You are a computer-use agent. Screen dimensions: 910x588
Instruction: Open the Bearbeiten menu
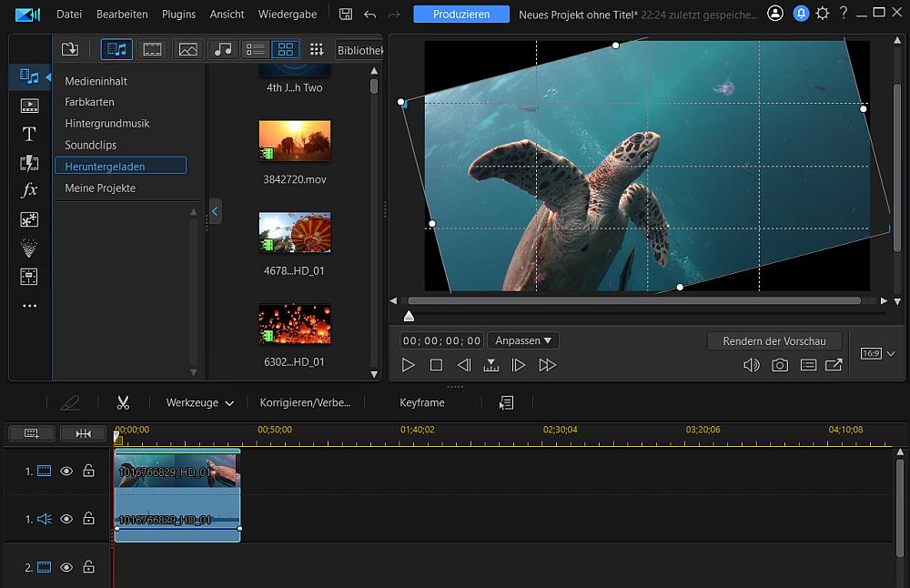coord(122,15)
